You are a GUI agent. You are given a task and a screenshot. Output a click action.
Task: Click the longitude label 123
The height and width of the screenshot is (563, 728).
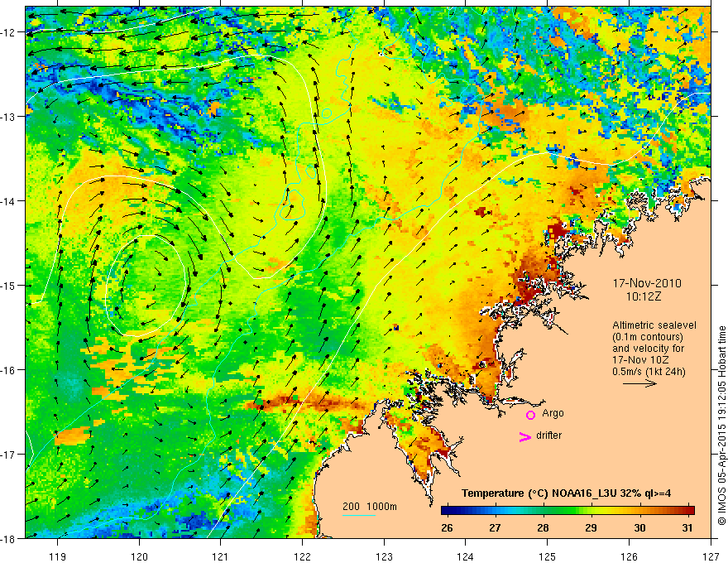[384, 556]
